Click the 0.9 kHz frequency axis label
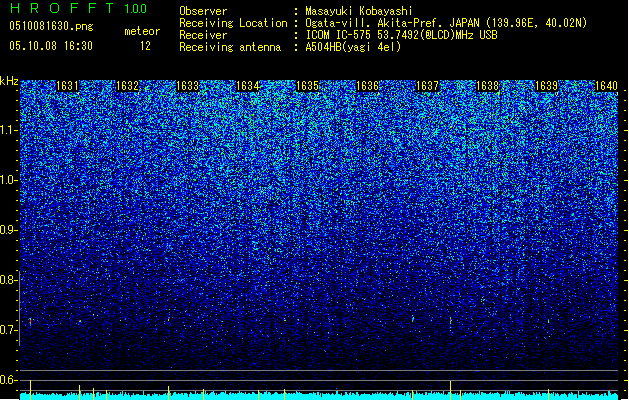The image size is (629, 400). (x=9, y=230)
